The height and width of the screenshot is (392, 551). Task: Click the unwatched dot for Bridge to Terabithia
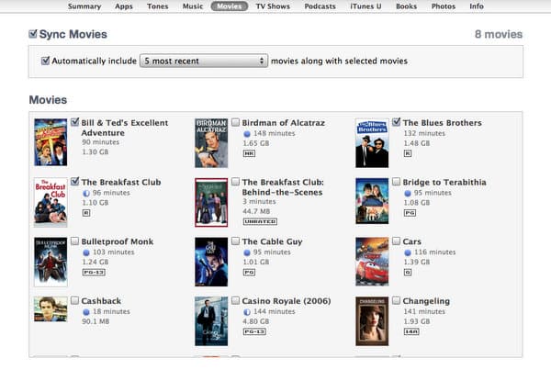pos(408,193)
